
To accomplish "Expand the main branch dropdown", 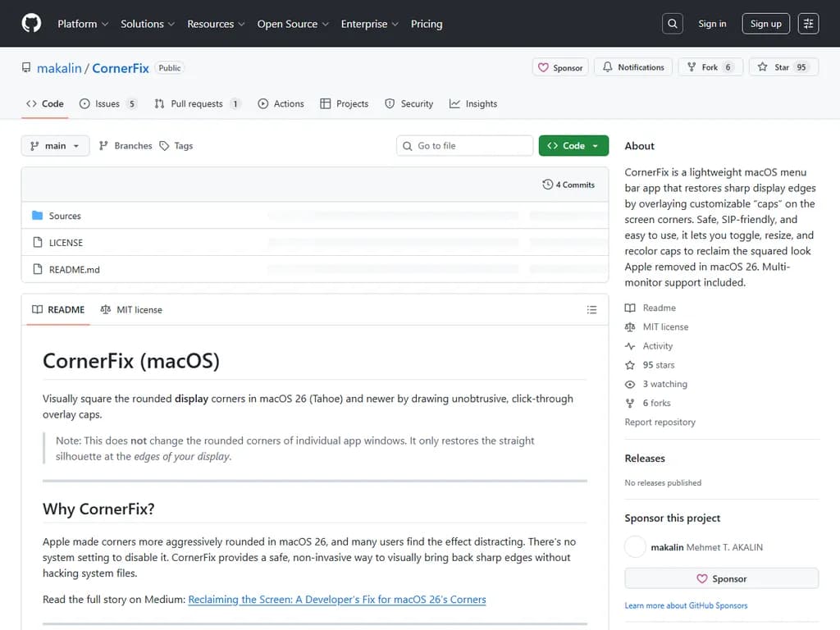I will coord(55,146).
